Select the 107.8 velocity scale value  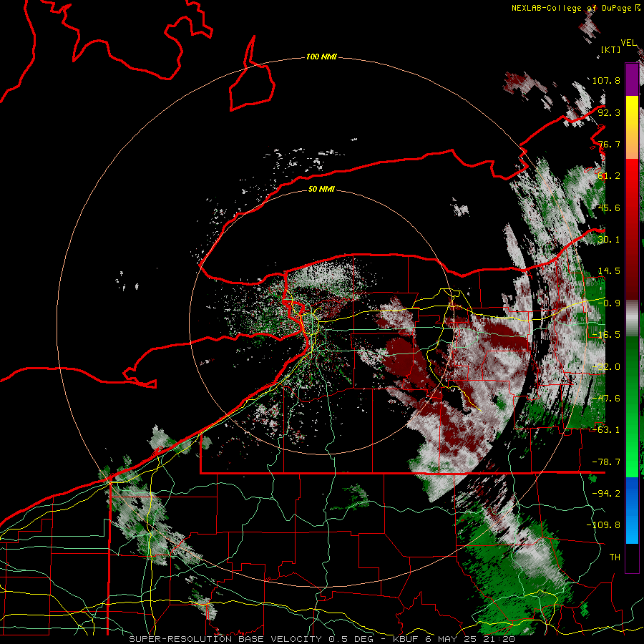[606, 80]
